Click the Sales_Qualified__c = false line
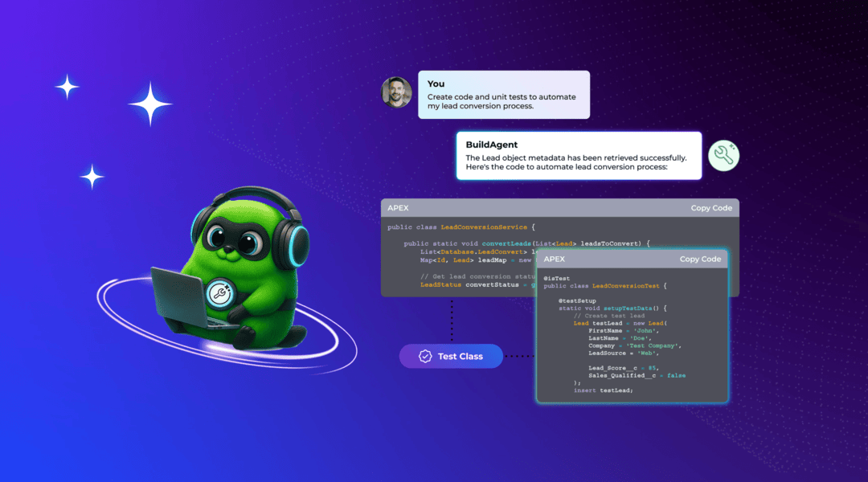The image size is (868, 482). [637, 376]
